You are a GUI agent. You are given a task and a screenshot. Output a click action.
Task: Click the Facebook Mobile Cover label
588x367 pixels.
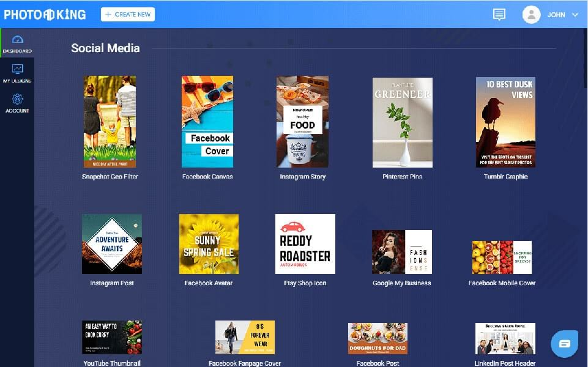[x=502, y=283]
